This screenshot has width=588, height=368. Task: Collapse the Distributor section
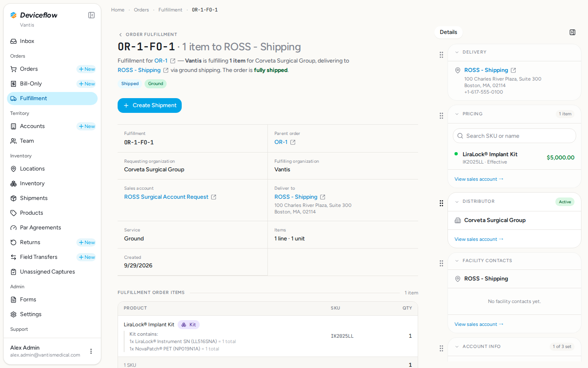[x=457, y=202]
